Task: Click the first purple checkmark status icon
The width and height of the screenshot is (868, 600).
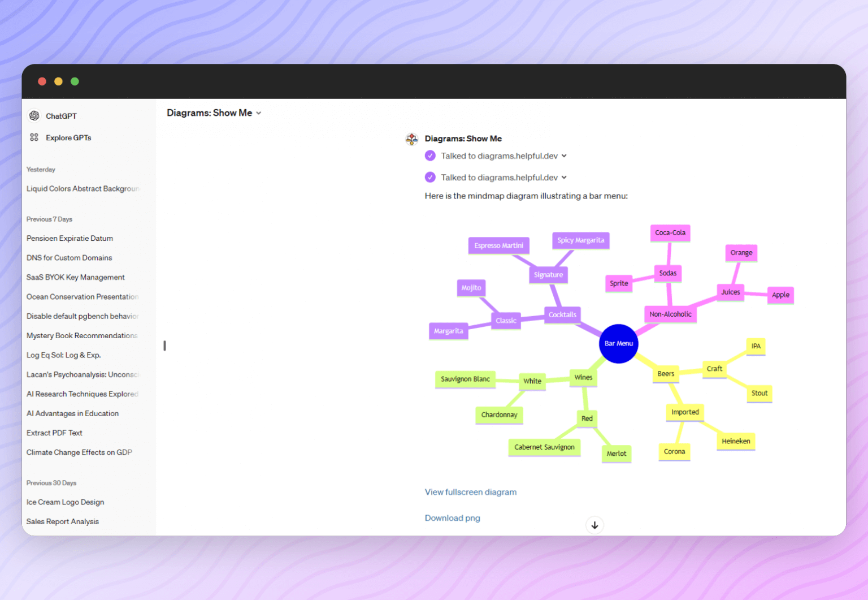Action: 431,156
